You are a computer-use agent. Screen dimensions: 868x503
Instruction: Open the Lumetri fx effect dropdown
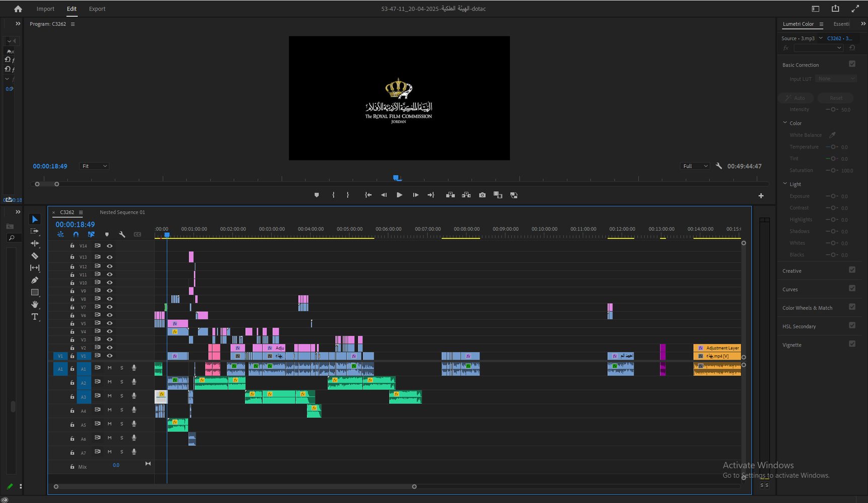click(x=818, y=48)
